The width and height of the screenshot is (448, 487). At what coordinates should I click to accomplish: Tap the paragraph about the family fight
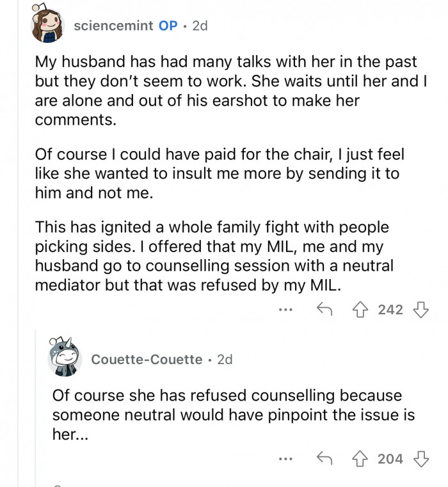click(x=211, y=256)
